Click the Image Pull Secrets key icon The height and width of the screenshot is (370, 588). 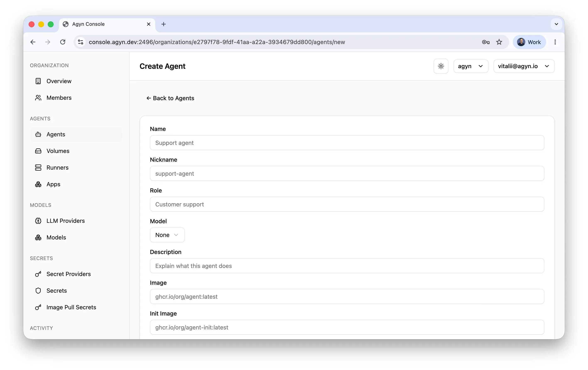[38, 307]
